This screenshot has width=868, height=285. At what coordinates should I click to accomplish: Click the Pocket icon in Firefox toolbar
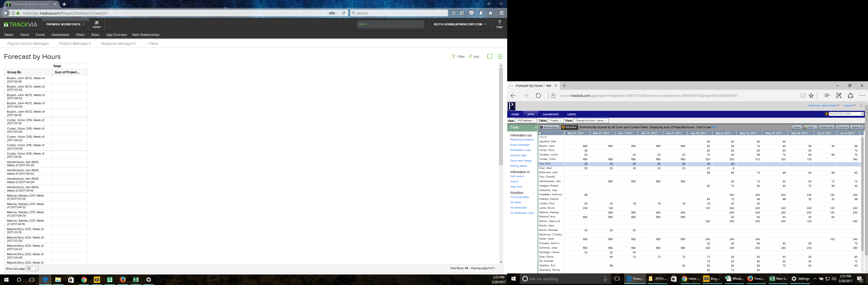pos(472,13)
